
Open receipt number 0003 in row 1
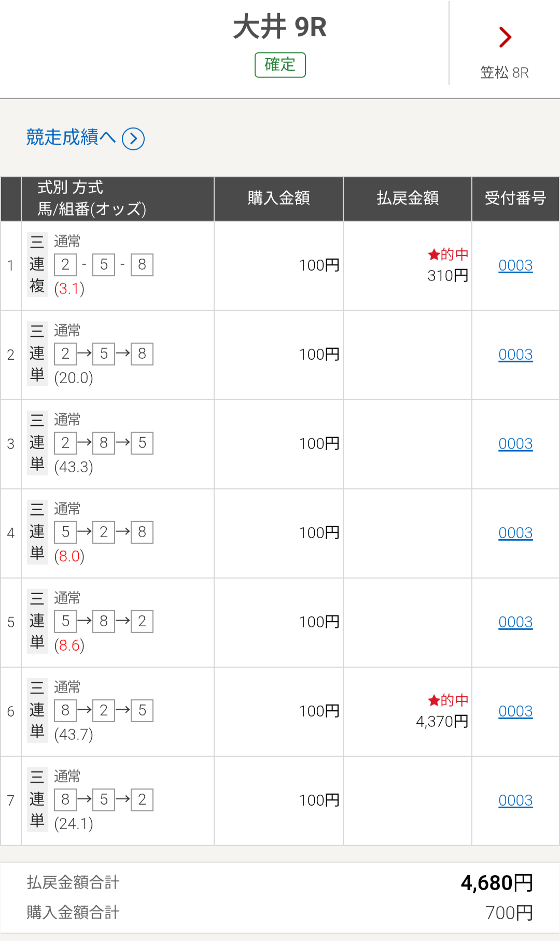coord(515,265)
